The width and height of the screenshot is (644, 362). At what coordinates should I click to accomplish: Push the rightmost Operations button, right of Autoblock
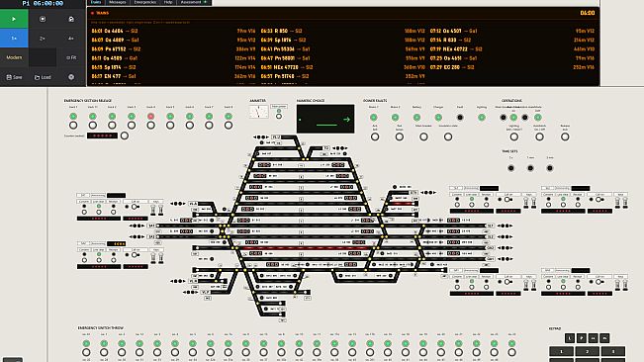coord(565,137)
